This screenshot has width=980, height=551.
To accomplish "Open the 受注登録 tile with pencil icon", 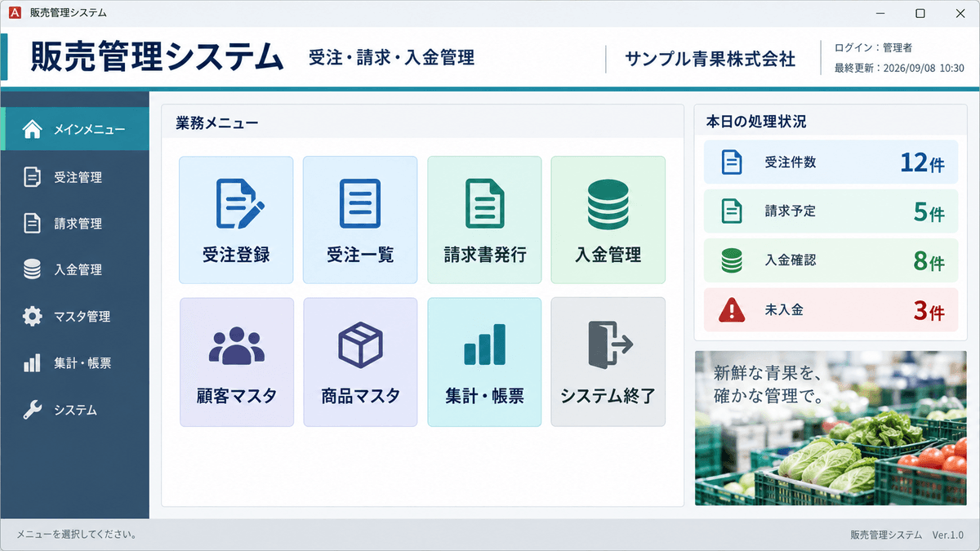I will coord(236,220).
